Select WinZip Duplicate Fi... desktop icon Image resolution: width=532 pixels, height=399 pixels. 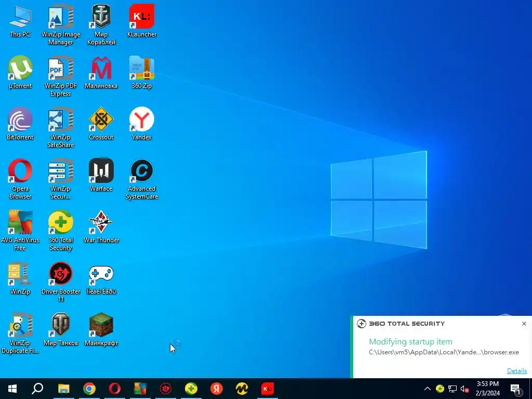[20, 335]
